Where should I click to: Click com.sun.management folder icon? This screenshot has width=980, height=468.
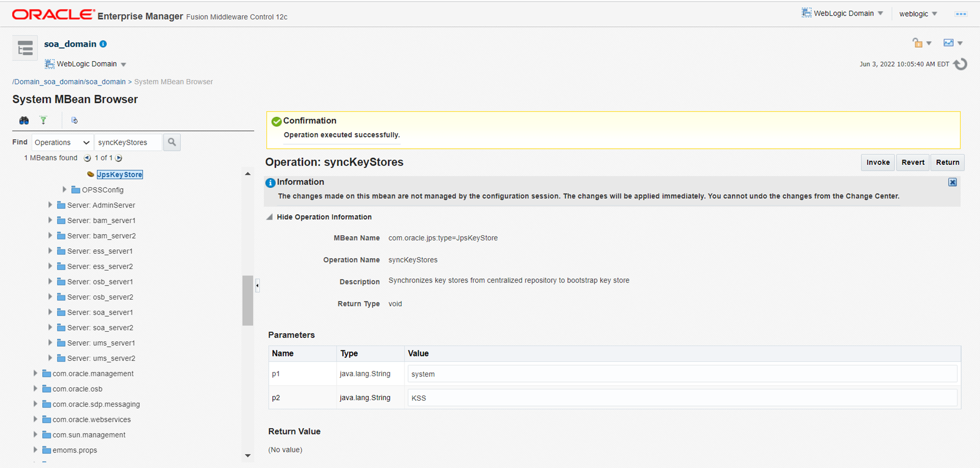click(x=47, y=435)
